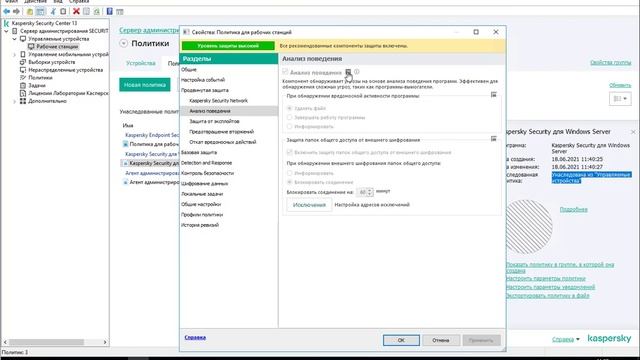
Task: Click the Обновить link
Action: click(620, 85)
